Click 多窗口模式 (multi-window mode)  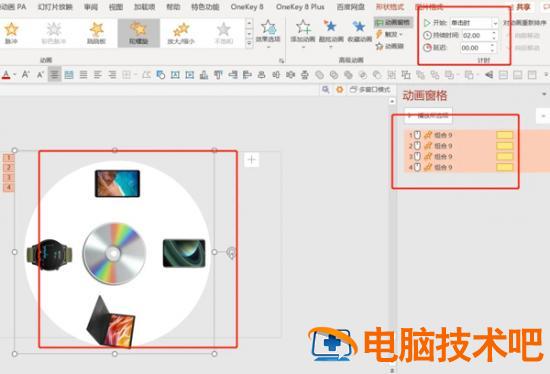[x=370, y=89]
